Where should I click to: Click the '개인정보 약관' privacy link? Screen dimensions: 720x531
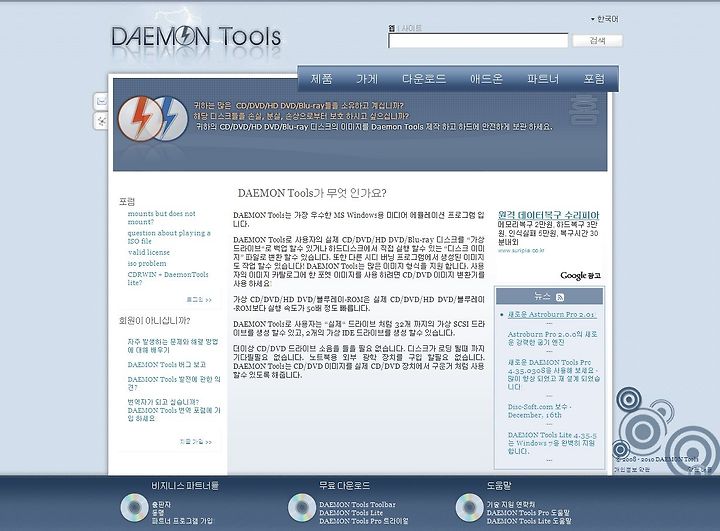(x=632, y=469)
